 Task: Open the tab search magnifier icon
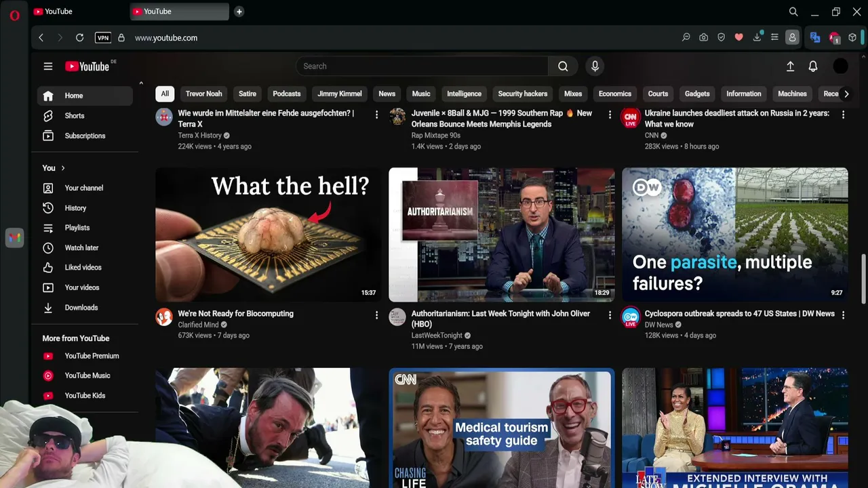793,12
